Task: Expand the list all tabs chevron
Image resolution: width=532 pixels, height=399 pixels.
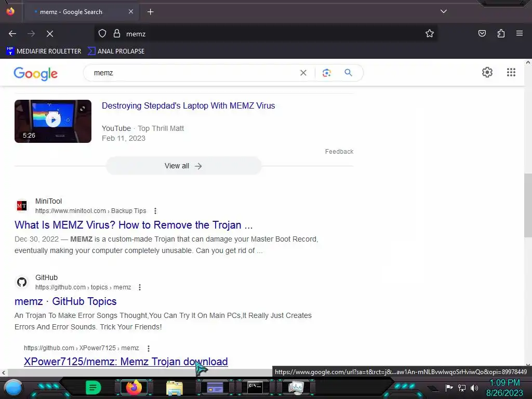Action: [444, 11]
